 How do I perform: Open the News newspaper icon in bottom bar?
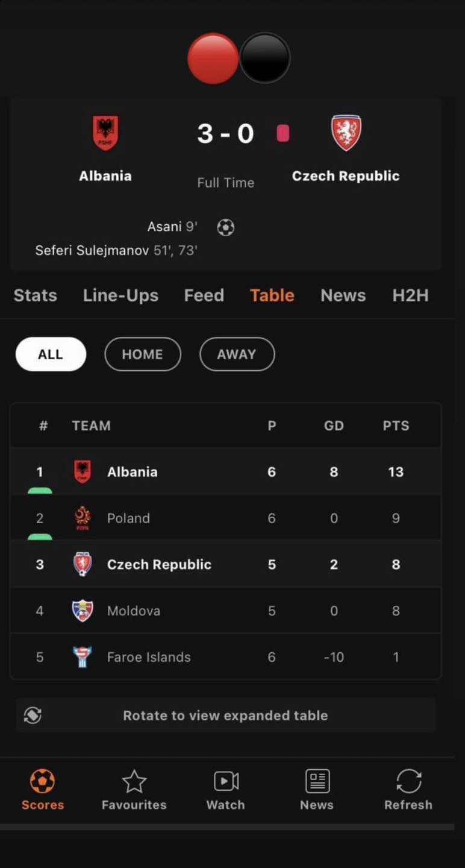pos(317,781)
